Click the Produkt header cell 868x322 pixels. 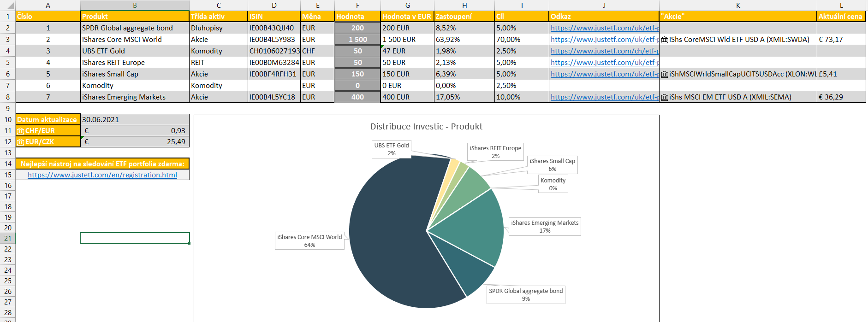coord(135,17)
